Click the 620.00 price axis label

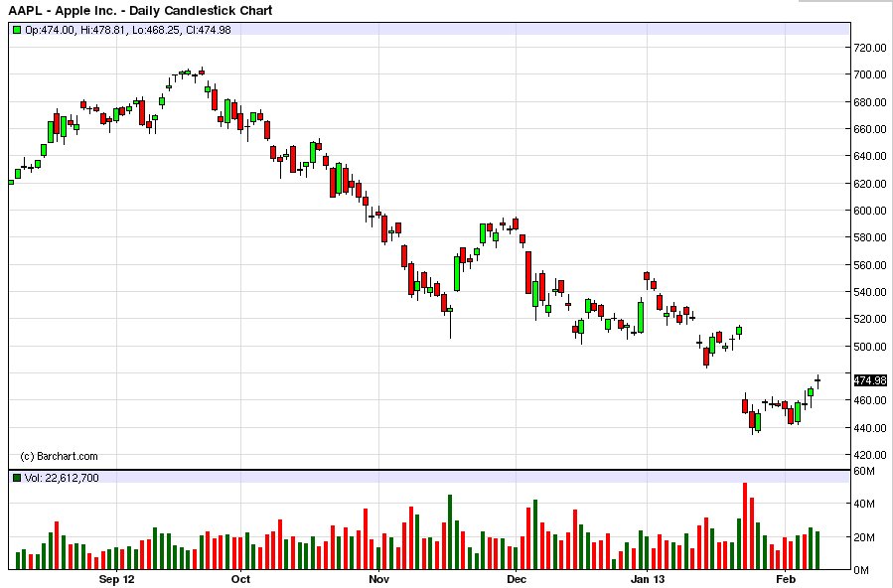[869, 184]
